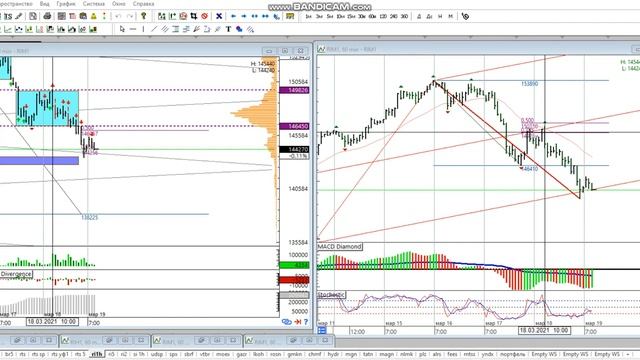Click the single blue right arrow icon
640x360 pixels.
(244, 16)
